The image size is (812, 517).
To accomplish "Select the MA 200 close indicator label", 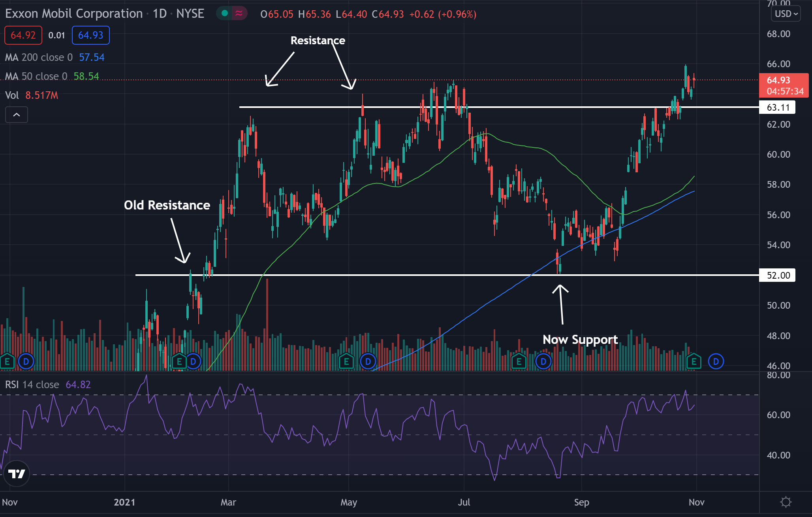I will tap(39, 57).
